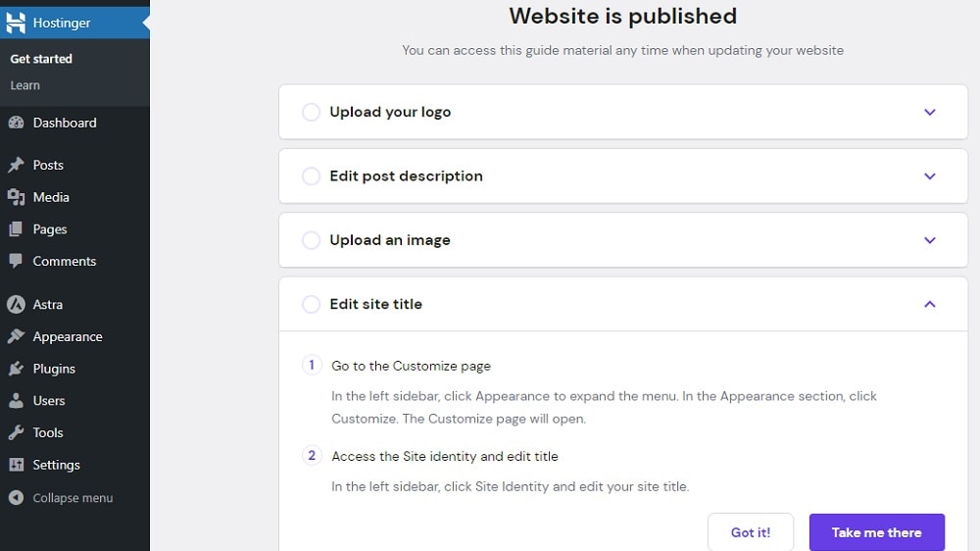
Task: Click the Media library icon
Action: pyautogui.click(x=17, y=197)
